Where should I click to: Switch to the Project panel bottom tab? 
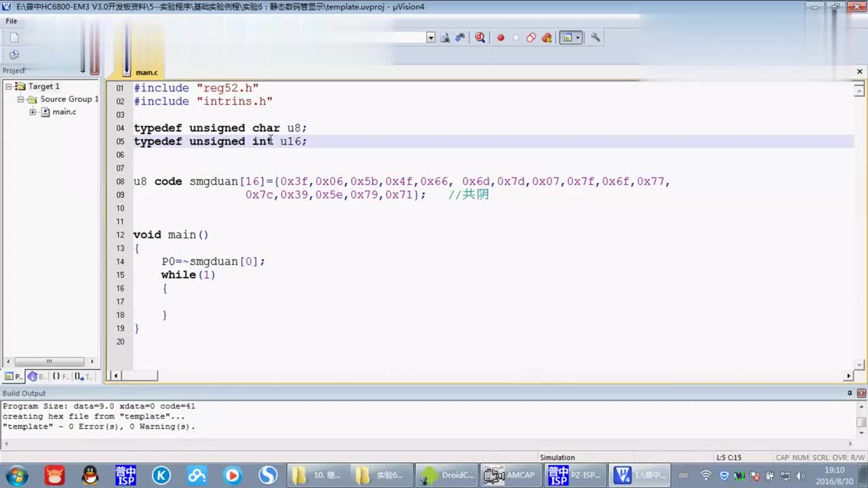pos(14,376)
